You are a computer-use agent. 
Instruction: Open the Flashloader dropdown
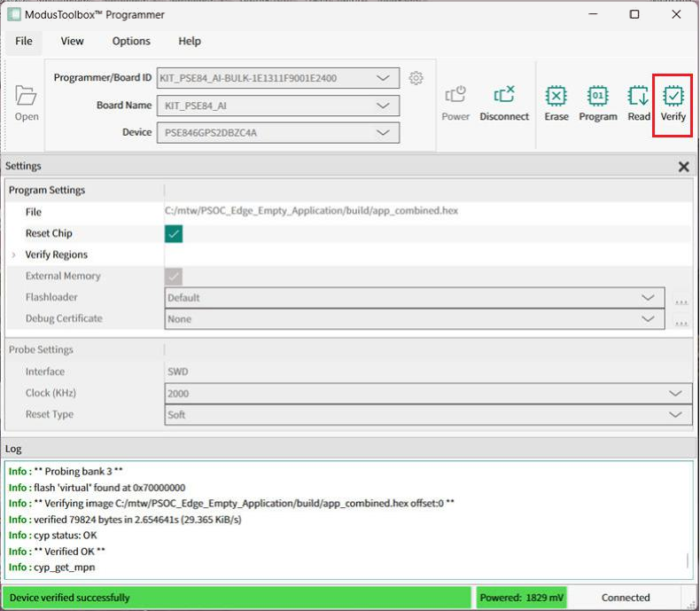pos(415,298)
